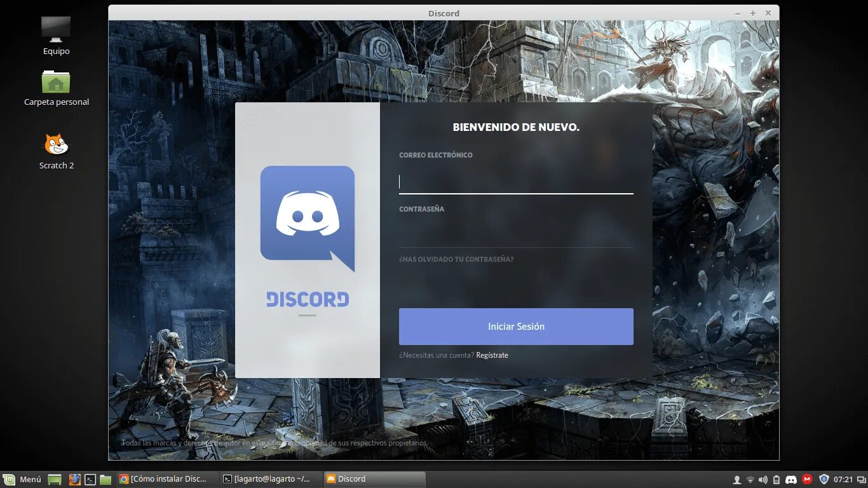Click the Discord window title text
The image size is (868, 488).
(444, 13)
